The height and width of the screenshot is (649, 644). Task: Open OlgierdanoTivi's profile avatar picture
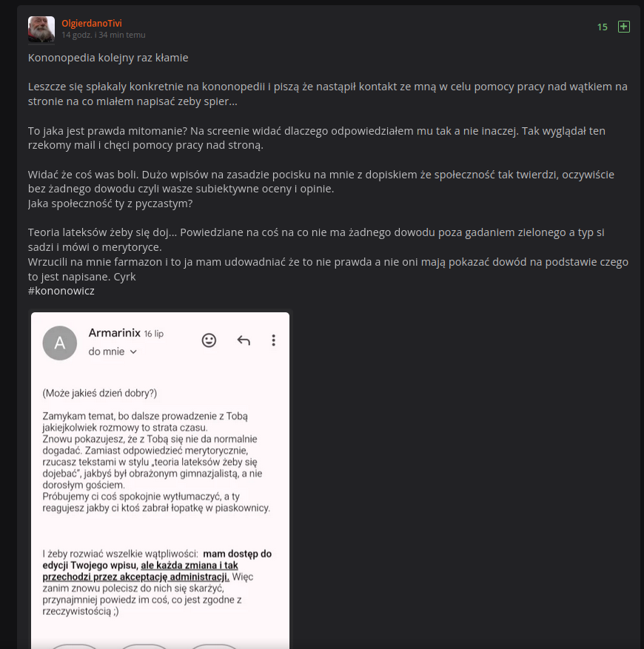coord(41,30)
